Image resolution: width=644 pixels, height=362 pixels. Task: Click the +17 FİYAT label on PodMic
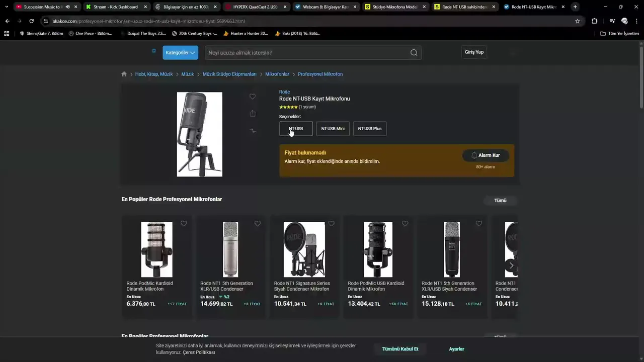177,304
